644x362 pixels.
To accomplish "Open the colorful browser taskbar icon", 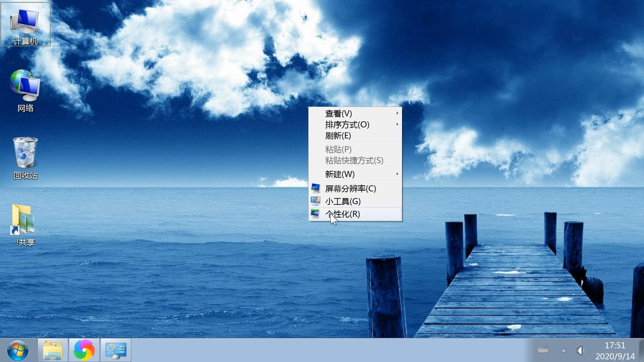I will [84, 350].
